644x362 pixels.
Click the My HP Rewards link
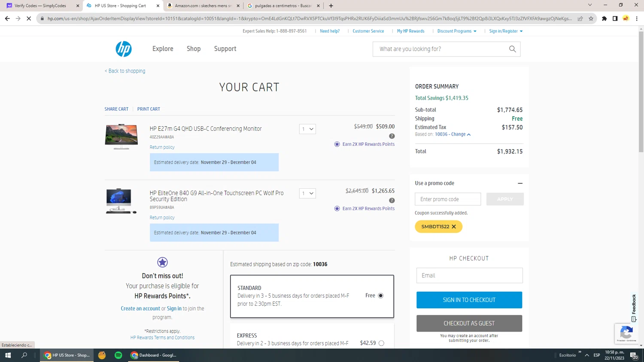[x=410, y=31]
